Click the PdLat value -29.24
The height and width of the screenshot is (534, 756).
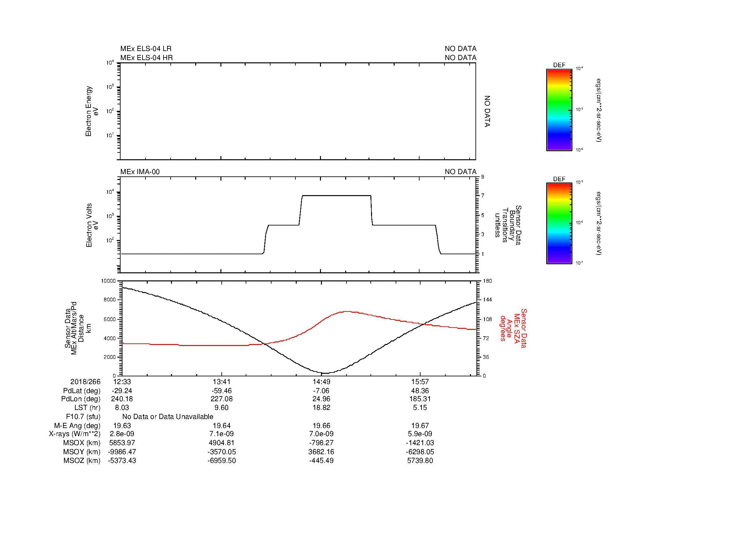[x=122, y=391]
